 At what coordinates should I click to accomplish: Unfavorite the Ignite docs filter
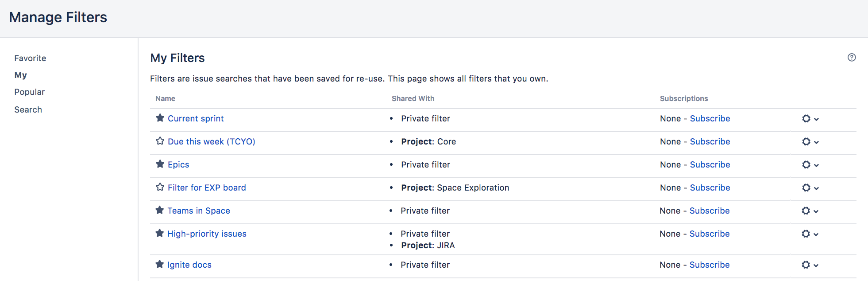tap(159, 264)
